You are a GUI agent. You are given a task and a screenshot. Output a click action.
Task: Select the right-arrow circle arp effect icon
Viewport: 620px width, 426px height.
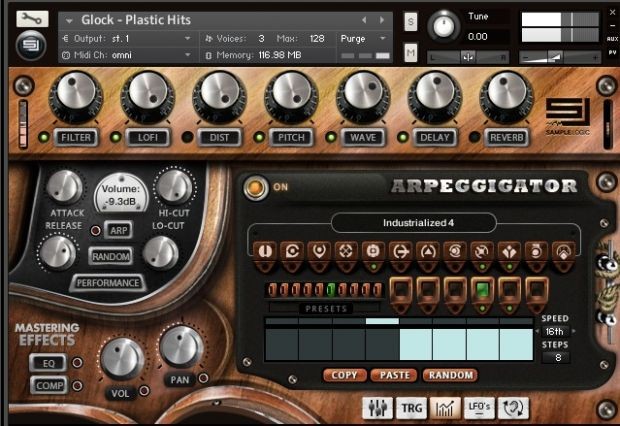401,251
